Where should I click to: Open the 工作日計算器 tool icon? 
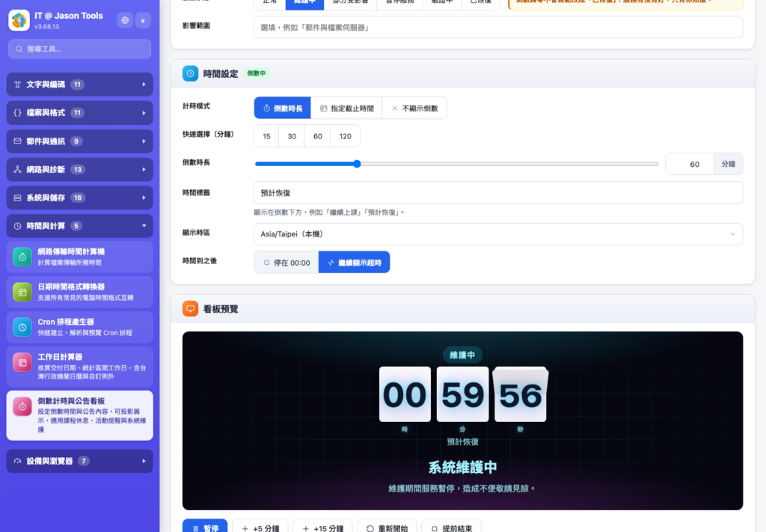pyautogui.click(x=22, y=362)
